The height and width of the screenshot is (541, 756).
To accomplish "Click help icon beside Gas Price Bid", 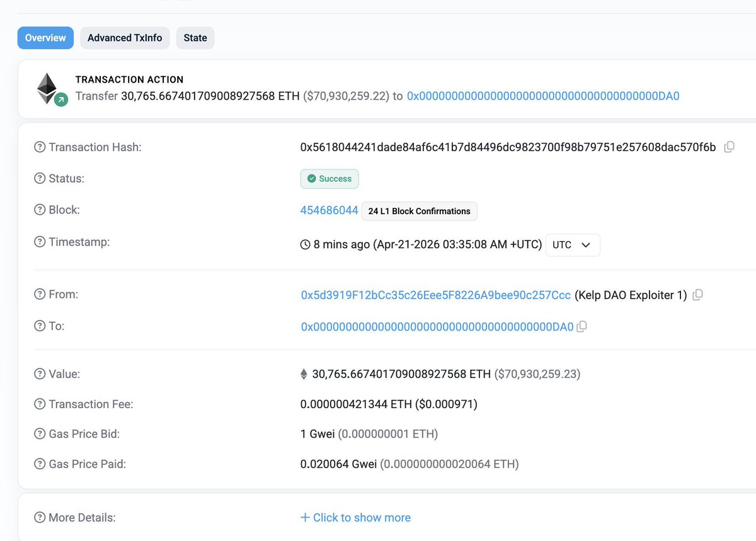I will [x=40, y=434].
